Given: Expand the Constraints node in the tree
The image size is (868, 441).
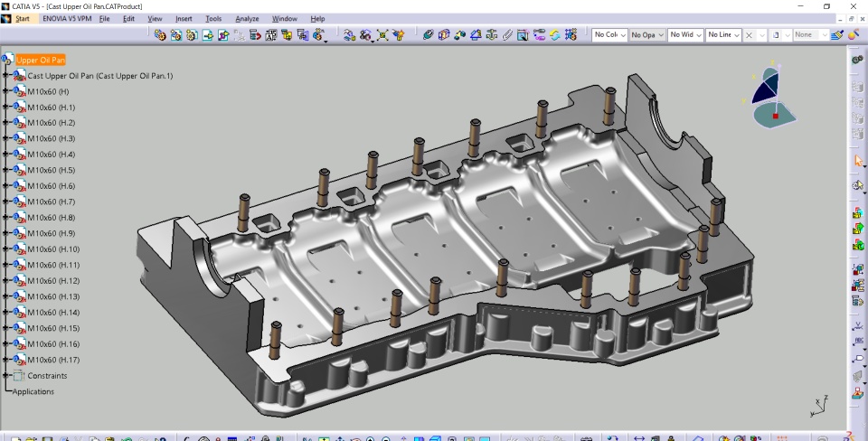Looking at the screenshot, I should [7, 375].
